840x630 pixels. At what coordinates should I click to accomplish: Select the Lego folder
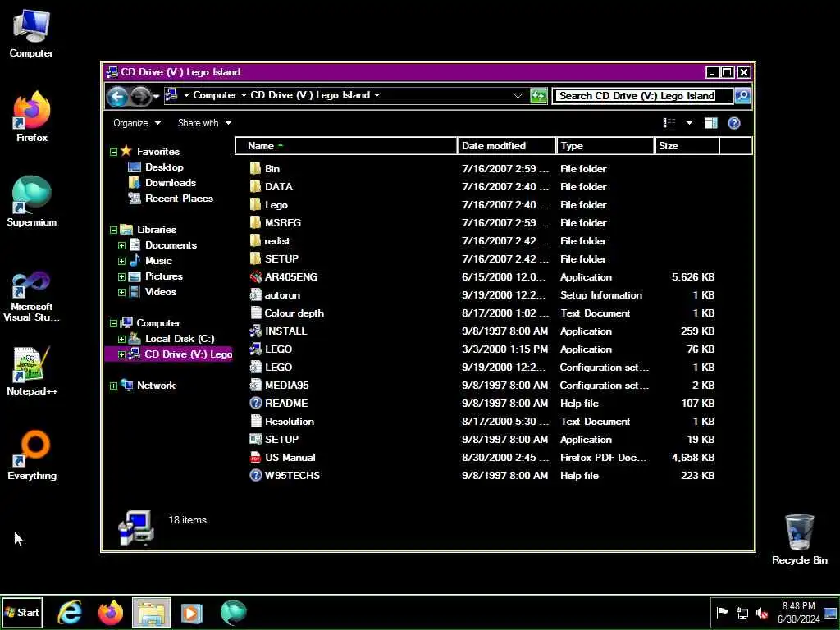[268, 204]
